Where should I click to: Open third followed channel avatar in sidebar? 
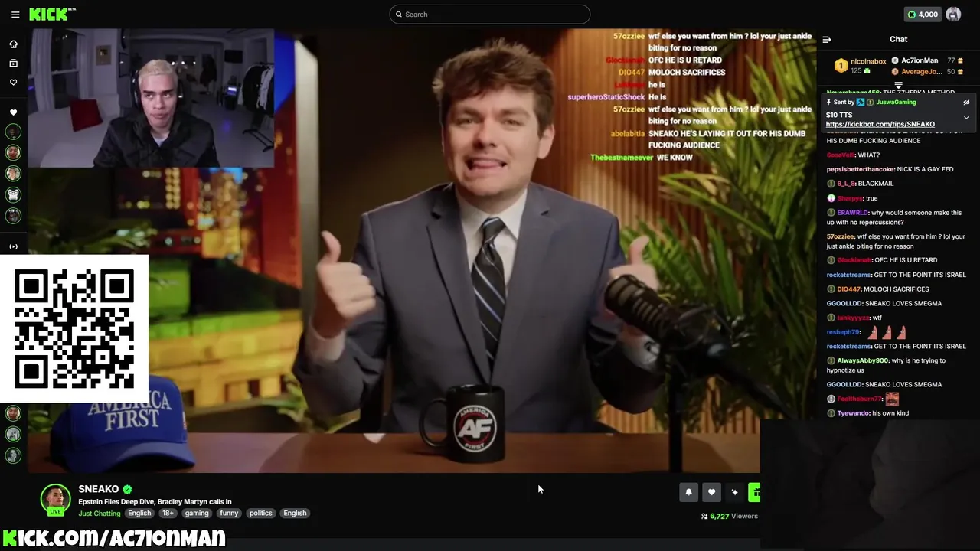tap(13, 174)
